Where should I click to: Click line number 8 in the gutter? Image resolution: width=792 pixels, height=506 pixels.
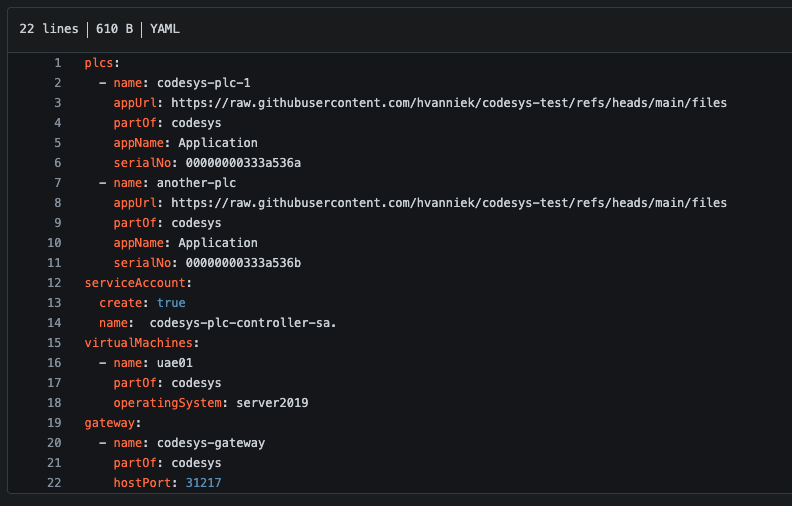[x=58, y=203]
